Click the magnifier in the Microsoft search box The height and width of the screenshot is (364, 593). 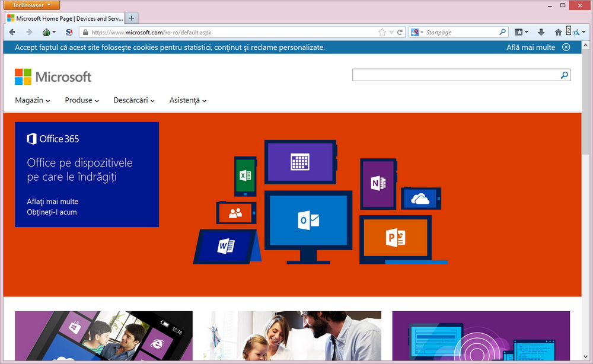tap(565, 75)
